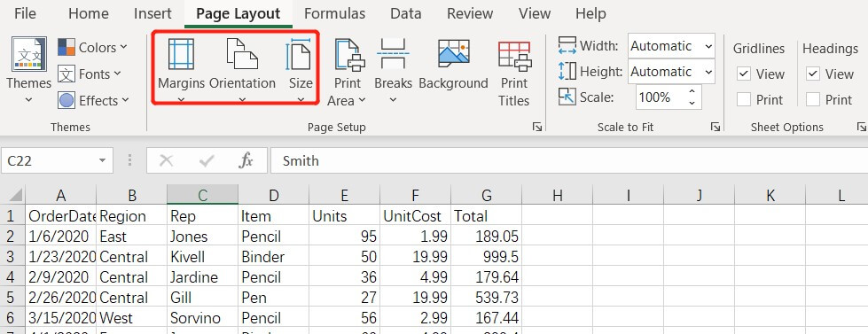This screenshot has width=868, height=334.
Task: Open the Themes gallery
Action: click(x=28, y=71)
